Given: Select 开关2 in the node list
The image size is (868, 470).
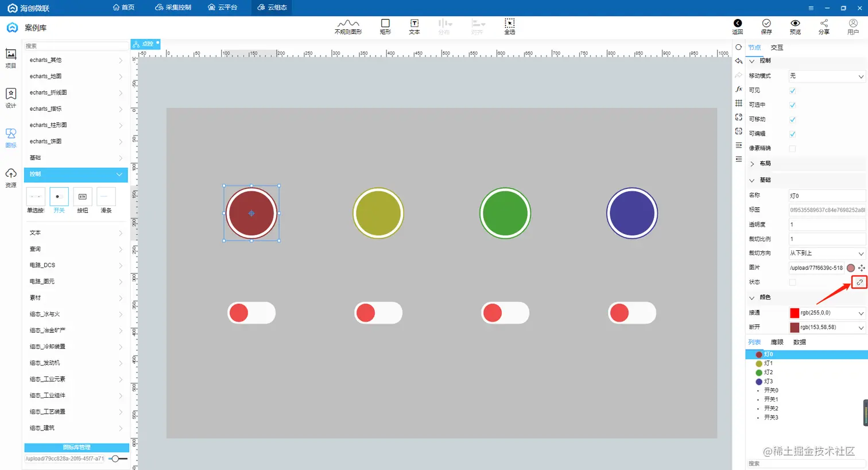Looking at the screenshot, I should tap(807, 409).
